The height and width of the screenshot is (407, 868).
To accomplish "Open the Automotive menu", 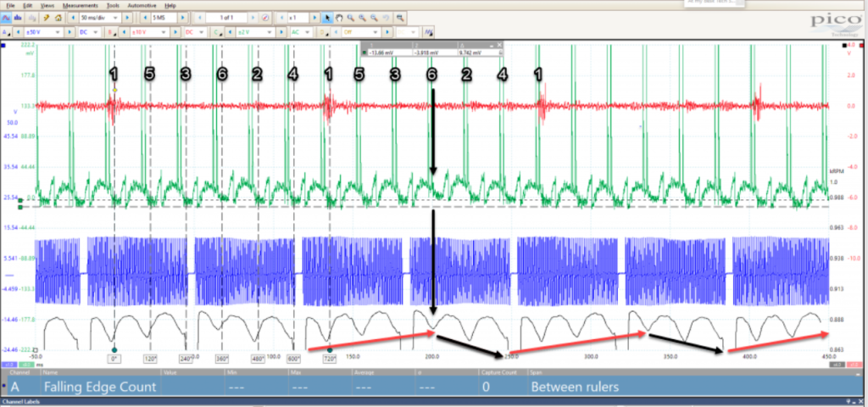I will point(142,6).
